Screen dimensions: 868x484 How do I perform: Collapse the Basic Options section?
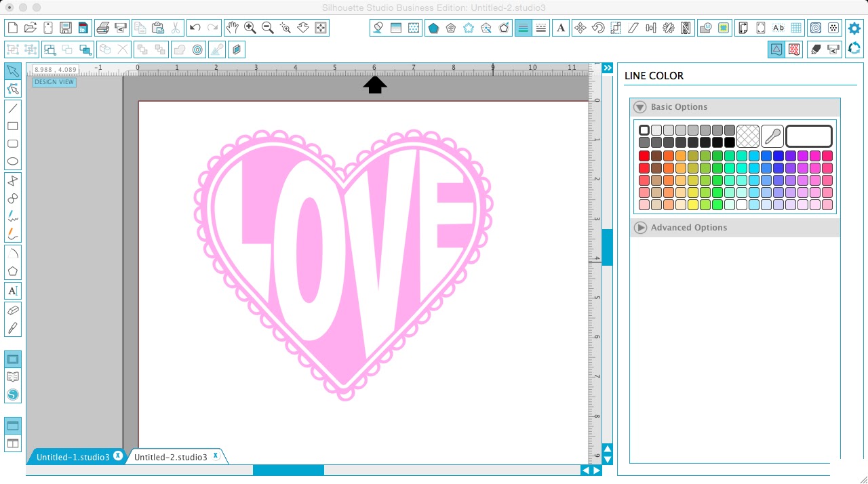click(x=639, y=106)
